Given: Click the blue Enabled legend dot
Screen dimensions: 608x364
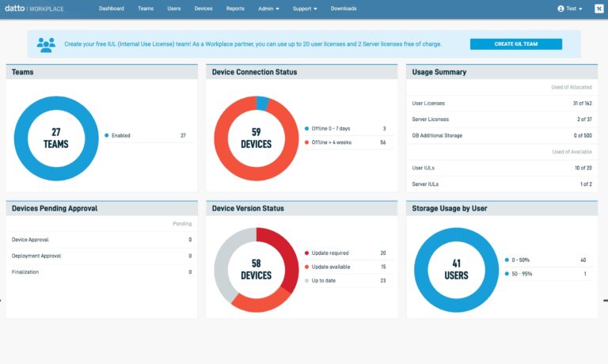Looking at the screenshot, I should [x=106, y=135].
